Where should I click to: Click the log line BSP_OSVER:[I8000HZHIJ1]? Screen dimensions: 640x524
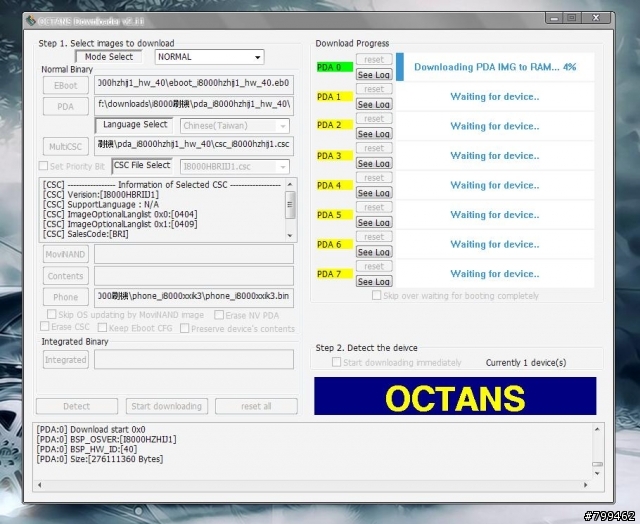pyautogui.click(x=107, y=440)
